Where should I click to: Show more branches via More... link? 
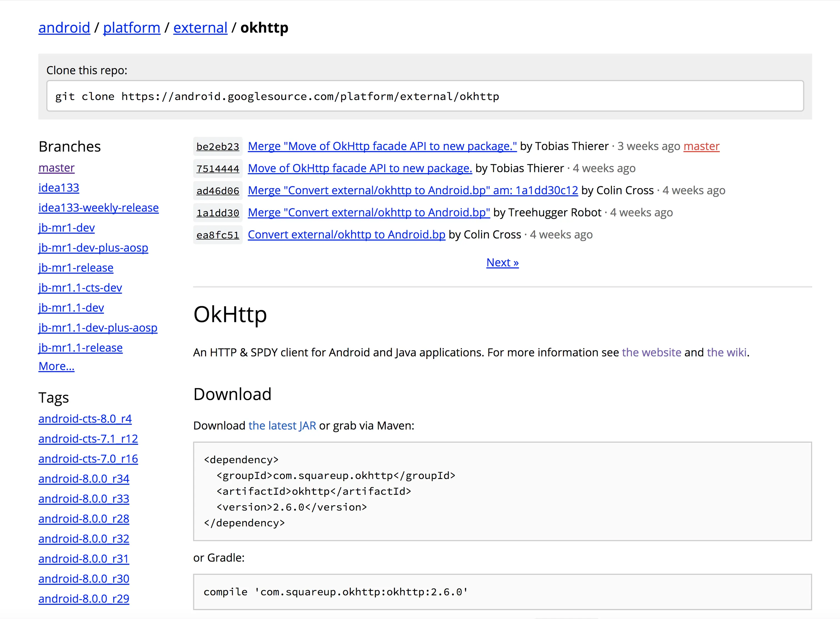[57, 366]
